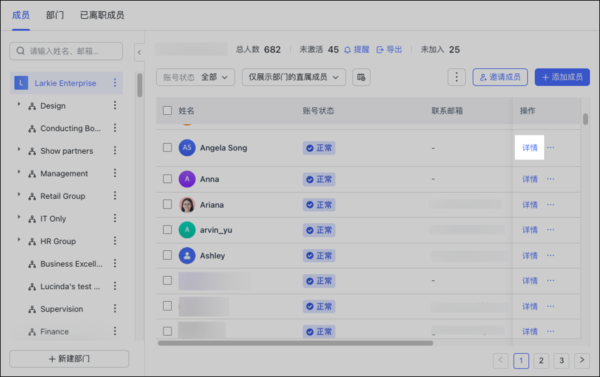Click Ariana's profile photo avatar
The height and width of the screenshot is (377, 600).
(187, 205)
